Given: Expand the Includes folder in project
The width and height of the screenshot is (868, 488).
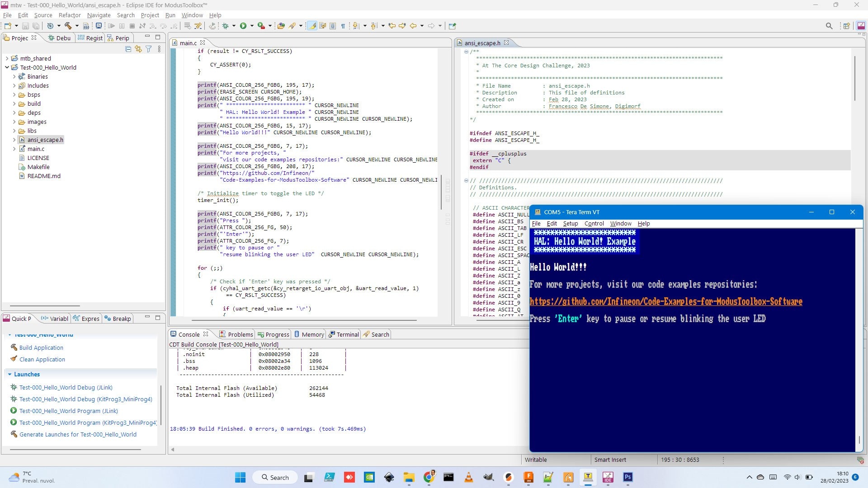Looking at the screenshot, I should (x=13, y=85).
